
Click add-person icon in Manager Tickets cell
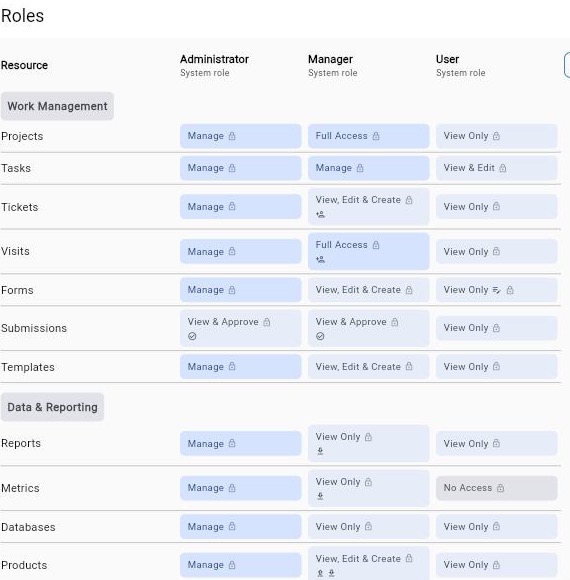click(320, 214)
